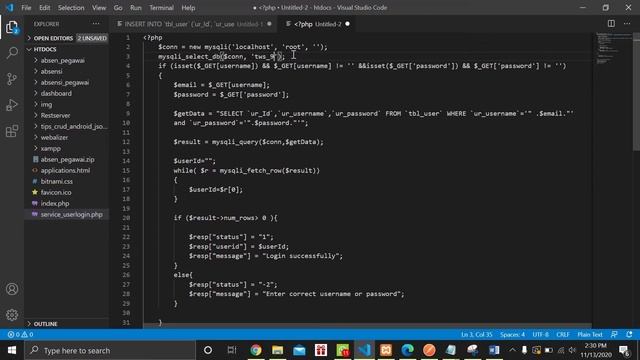Viewport: 640px width, 360px height.
Task: Open service_userlogin.php file
Action: click(67, 214)
